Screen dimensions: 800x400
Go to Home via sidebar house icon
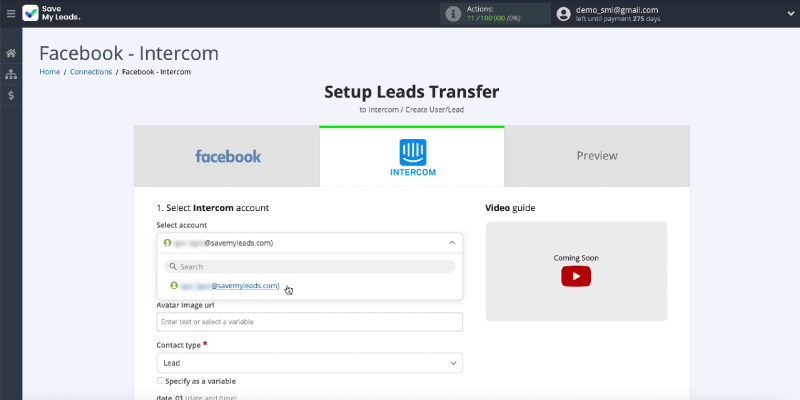(x=11, y=53)
